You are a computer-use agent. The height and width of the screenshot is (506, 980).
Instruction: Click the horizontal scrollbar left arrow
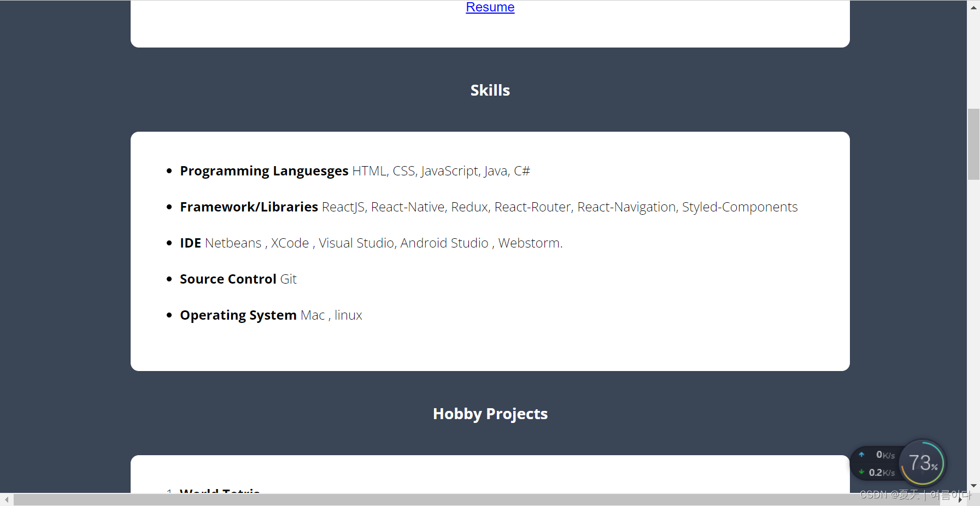click(7, 499)
